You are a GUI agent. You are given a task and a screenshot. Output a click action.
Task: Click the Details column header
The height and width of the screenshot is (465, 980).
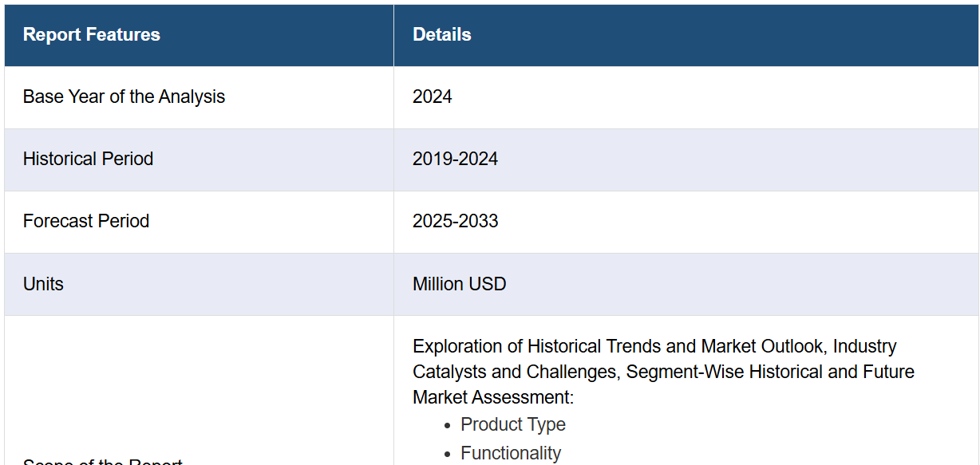pyautogui.click(x=441, y=35)
